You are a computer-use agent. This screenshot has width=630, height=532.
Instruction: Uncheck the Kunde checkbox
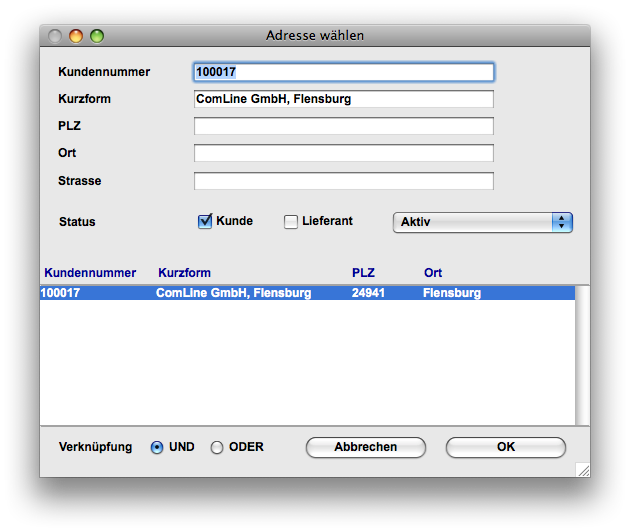[x=206, y=221]
